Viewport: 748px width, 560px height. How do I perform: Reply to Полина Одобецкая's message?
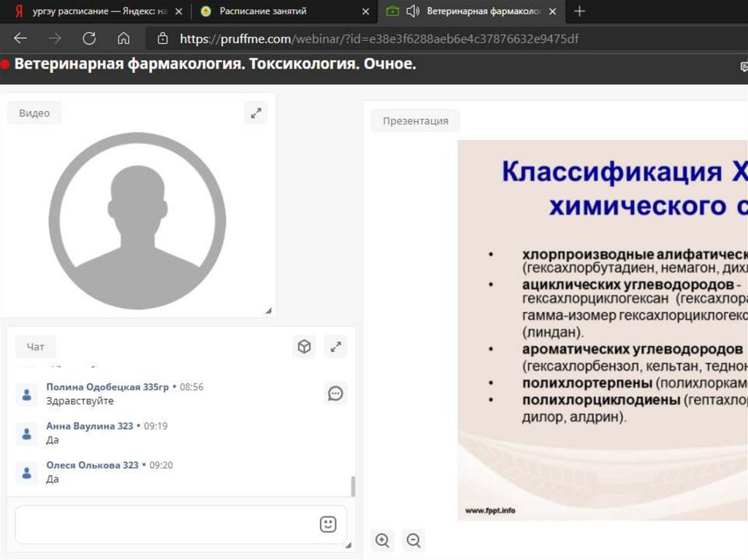335,394
